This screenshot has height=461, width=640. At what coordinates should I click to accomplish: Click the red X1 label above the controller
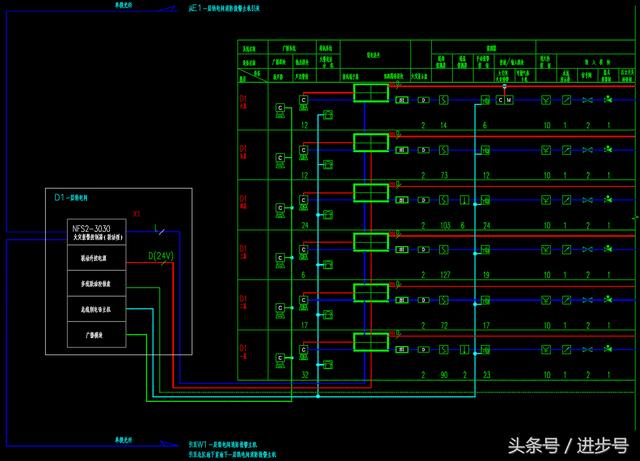136,214
